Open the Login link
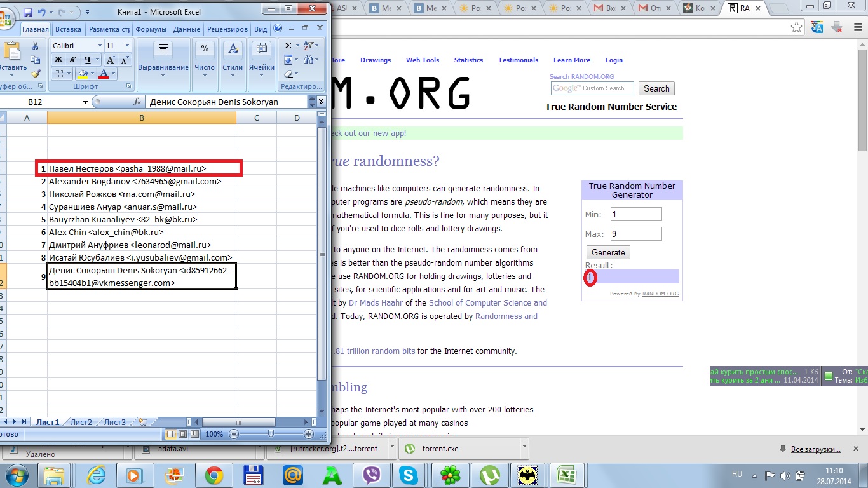 click(614, 60)
